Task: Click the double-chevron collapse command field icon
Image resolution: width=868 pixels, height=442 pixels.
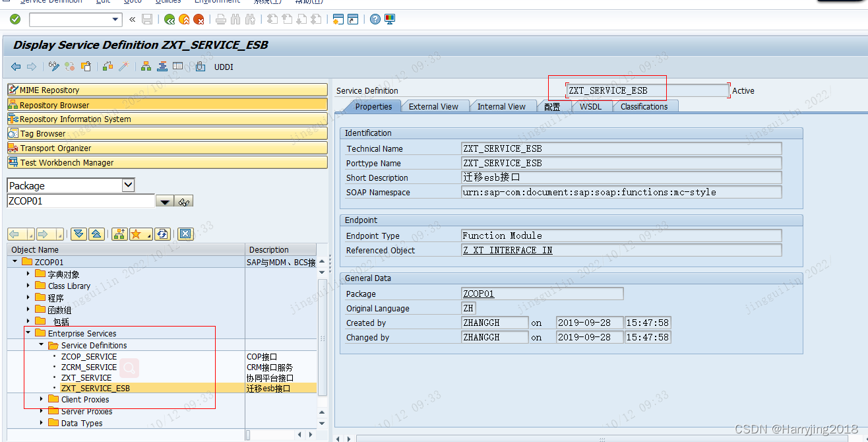Action: point(132,19)
